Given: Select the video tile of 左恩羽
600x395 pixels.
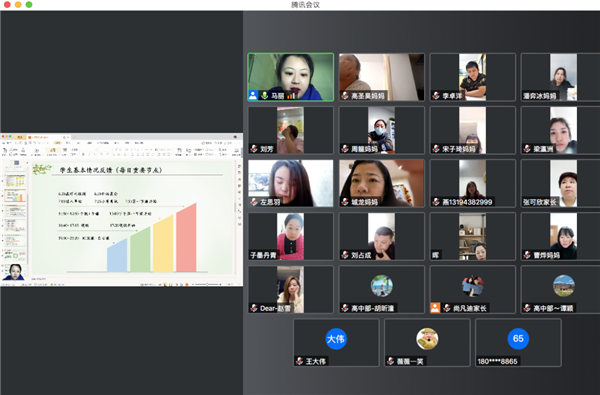Looking at the screenshot, I should pyautogui.click(x=291, y=183).
